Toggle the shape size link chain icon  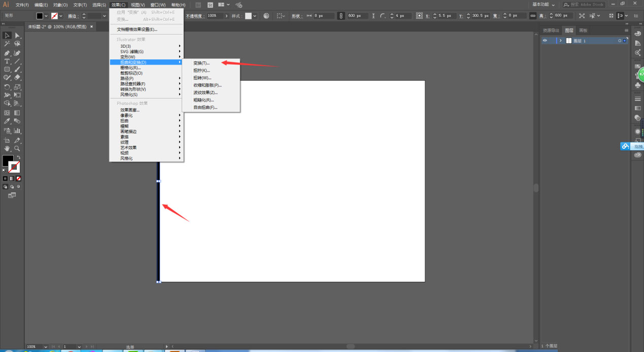tap(341, 16)
